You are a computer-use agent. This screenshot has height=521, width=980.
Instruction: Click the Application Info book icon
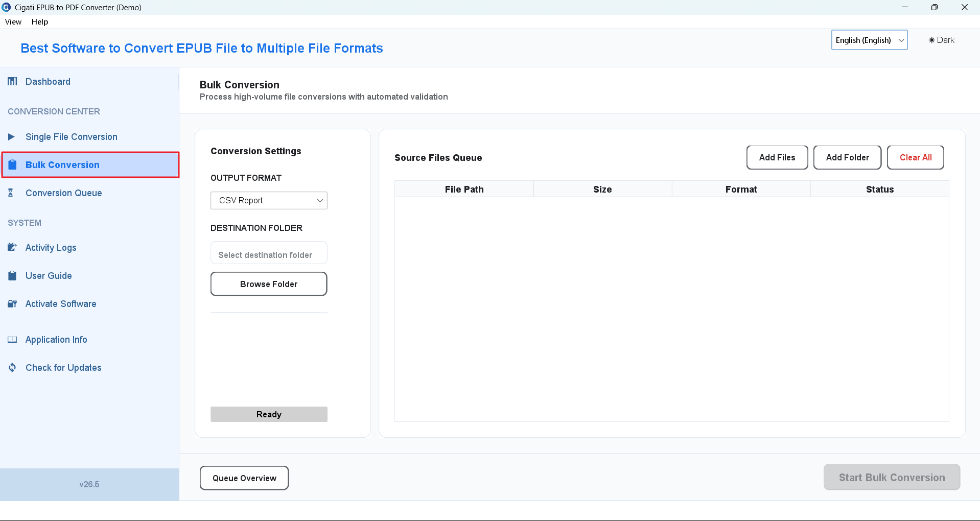12,340
